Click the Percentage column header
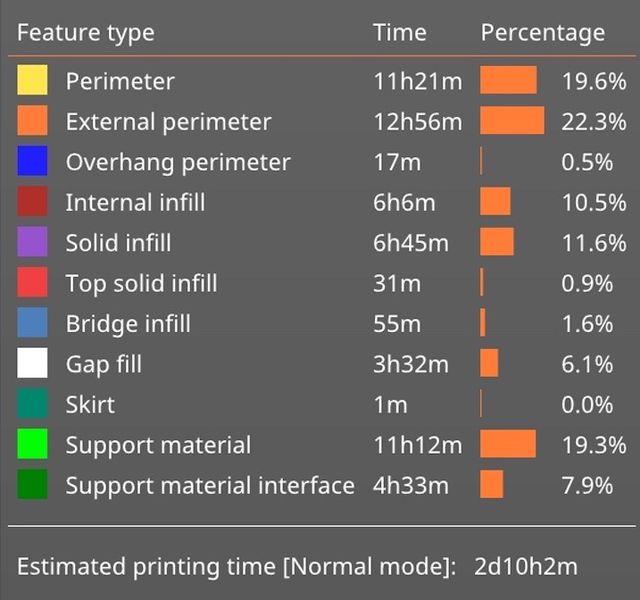The width and height of the screenshot is (640, 600). 543,33
